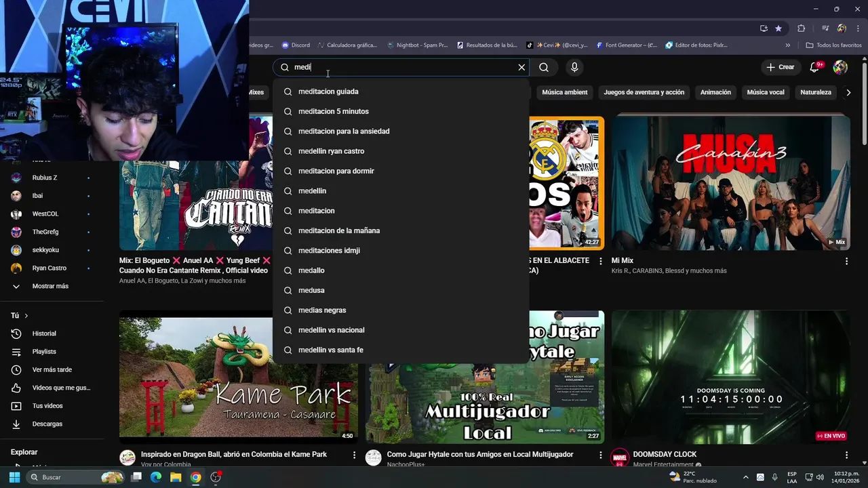Select suggestion meditacion guiada
Screen dimensions: 868x488
coord(401,91)
